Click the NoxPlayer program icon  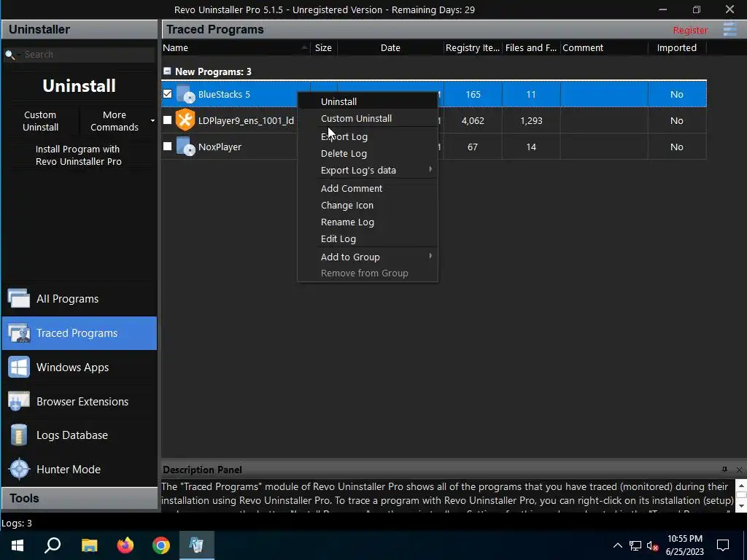185,147
